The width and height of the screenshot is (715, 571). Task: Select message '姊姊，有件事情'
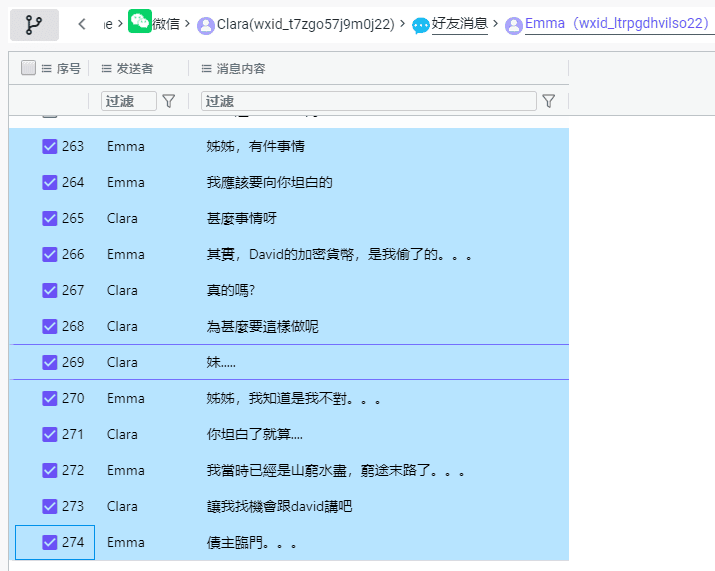[255, 146]
